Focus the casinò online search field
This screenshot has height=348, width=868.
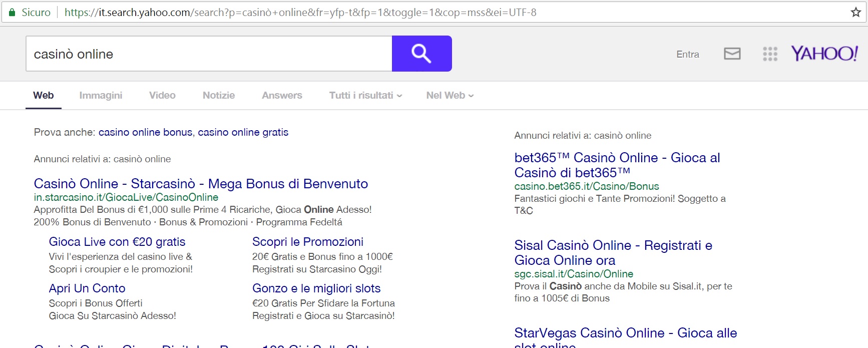[x=209, y=54]
